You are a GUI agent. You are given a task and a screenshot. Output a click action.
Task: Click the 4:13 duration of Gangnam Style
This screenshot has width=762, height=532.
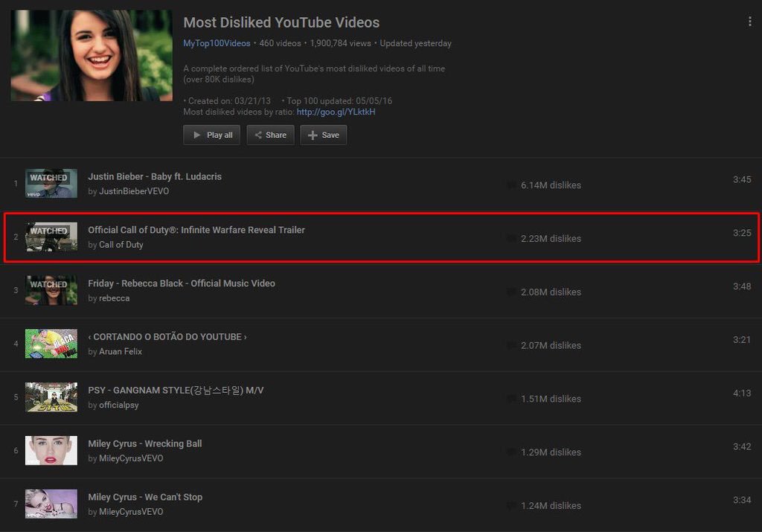coord(742,393)
